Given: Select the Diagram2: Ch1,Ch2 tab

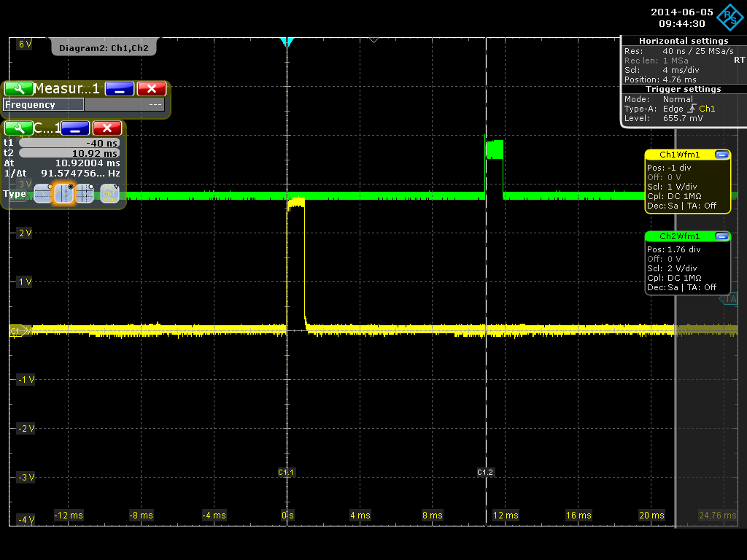Looking at the screenshot, I should coord(104,48).
